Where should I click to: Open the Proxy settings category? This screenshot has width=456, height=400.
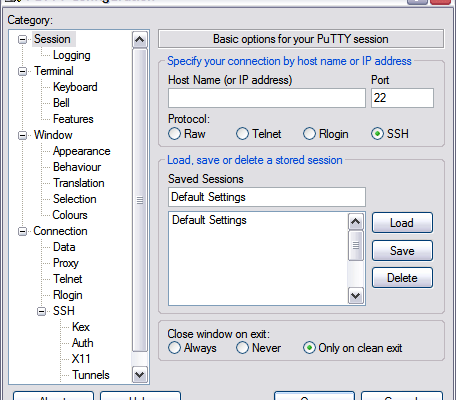66,263
